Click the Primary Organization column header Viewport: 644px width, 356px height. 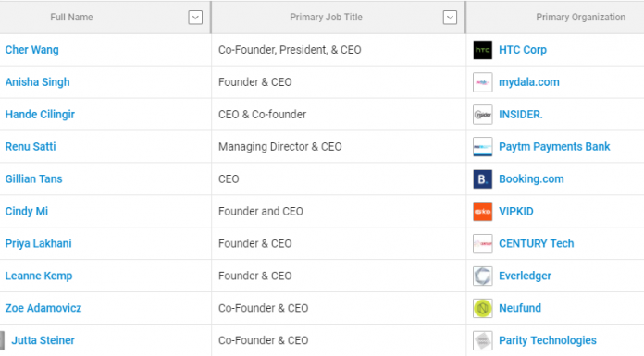point(580,18)
